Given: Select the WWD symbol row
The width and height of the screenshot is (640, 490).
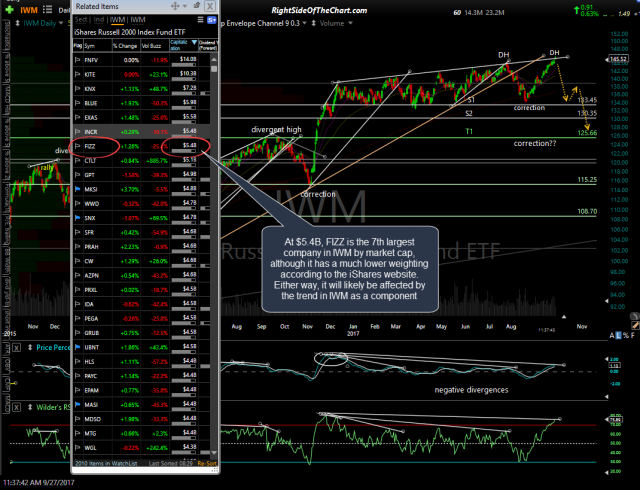Looking at the screenshot, I should (142, 204).
